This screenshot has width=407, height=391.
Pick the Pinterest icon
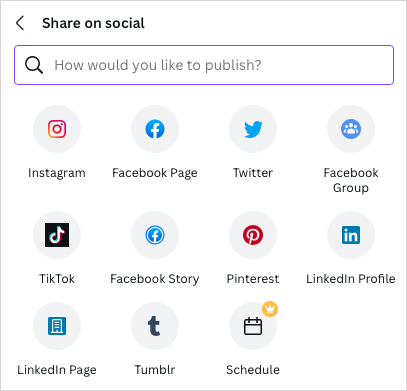coord(253,235)
